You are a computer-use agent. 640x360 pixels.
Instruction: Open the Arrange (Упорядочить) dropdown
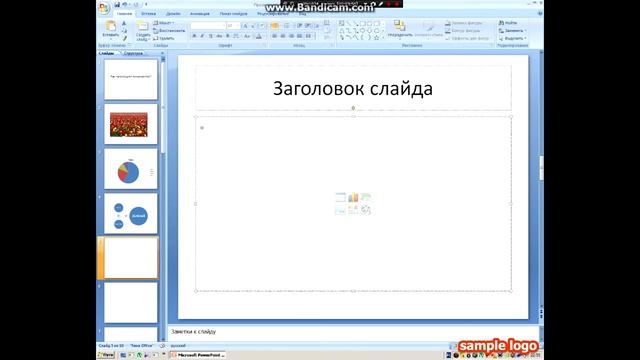pos(400,31)
